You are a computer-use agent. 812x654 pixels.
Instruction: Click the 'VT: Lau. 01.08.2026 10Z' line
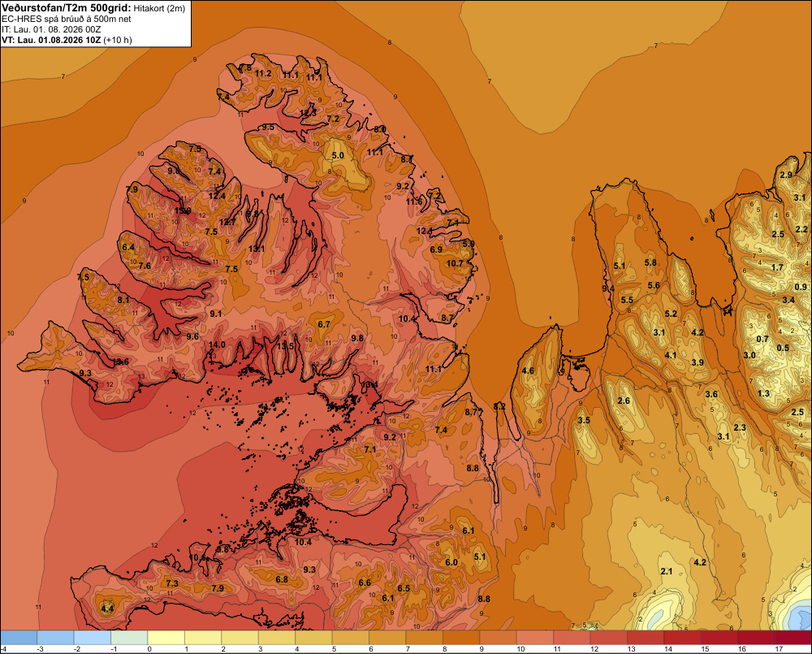(x=51, y=40)
